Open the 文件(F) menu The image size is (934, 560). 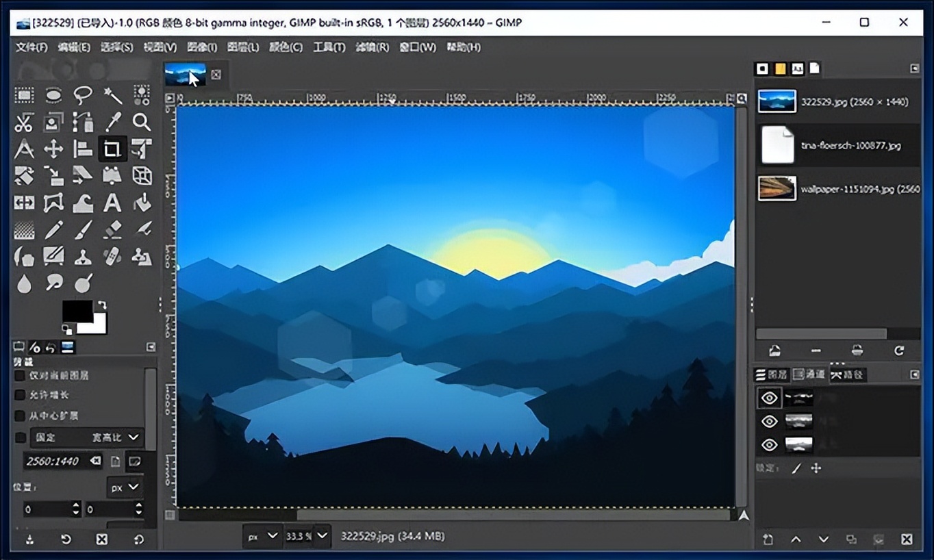tap(31, 47)
